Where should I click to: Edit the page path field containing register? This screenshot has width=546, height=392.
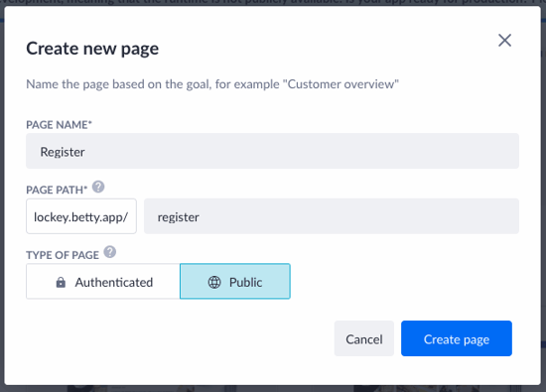[x=332, y=216]
